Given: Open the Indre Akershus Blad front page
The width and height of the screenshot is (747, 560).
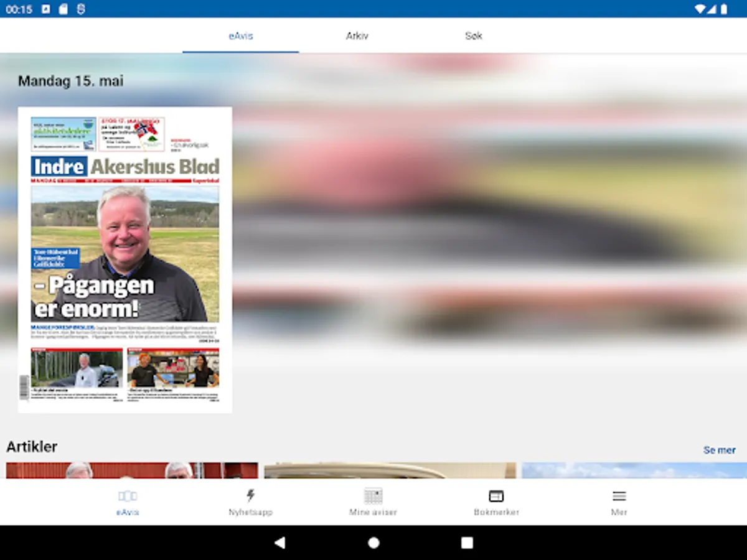Looking at the screenshot, I should pos(125,260).
